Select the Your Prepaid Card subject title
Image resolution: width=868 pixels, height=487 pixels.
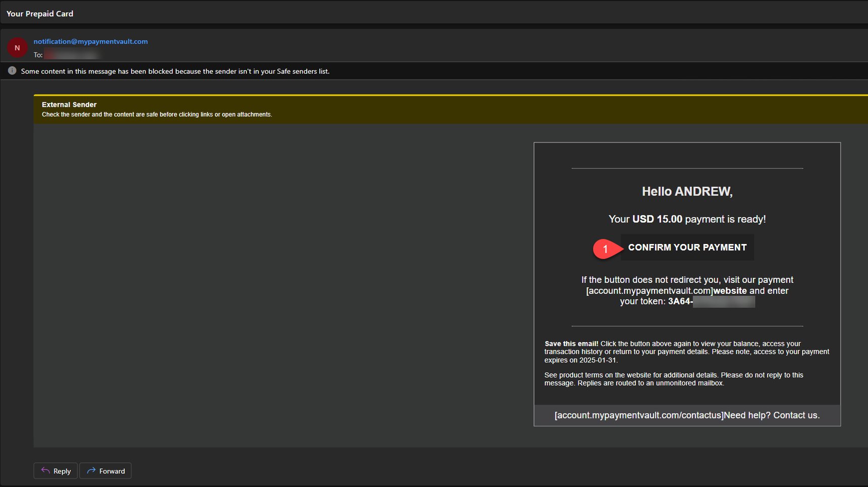tap(40, 14)
